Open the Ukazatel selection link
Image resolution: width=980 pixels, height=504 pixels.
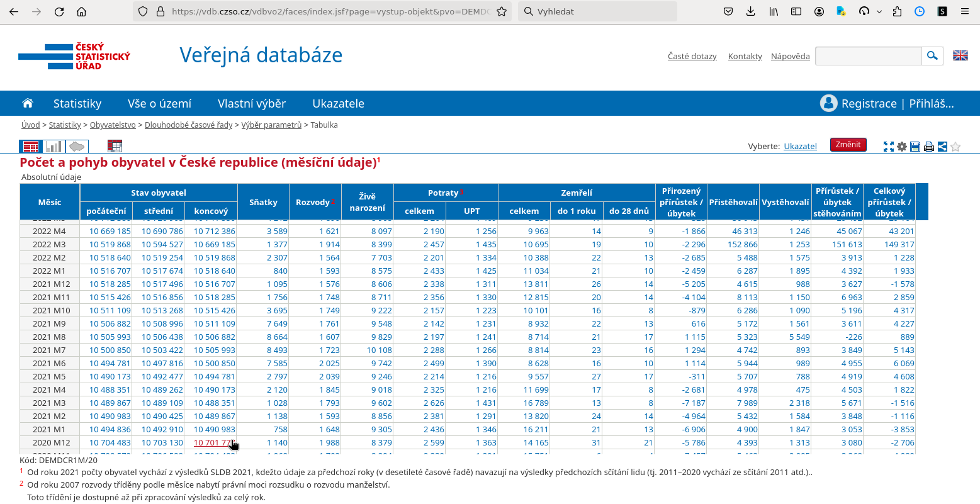[x=800, y=146]
